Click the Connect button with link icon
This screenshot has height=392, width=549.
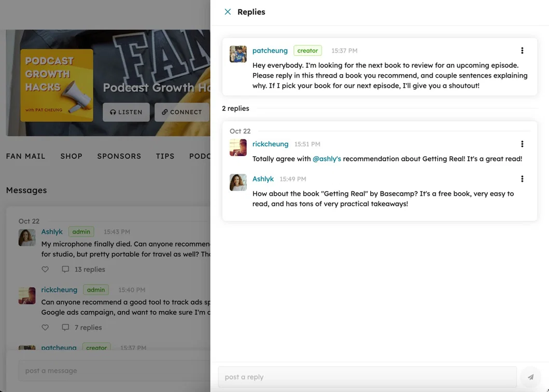click(182, 112)
